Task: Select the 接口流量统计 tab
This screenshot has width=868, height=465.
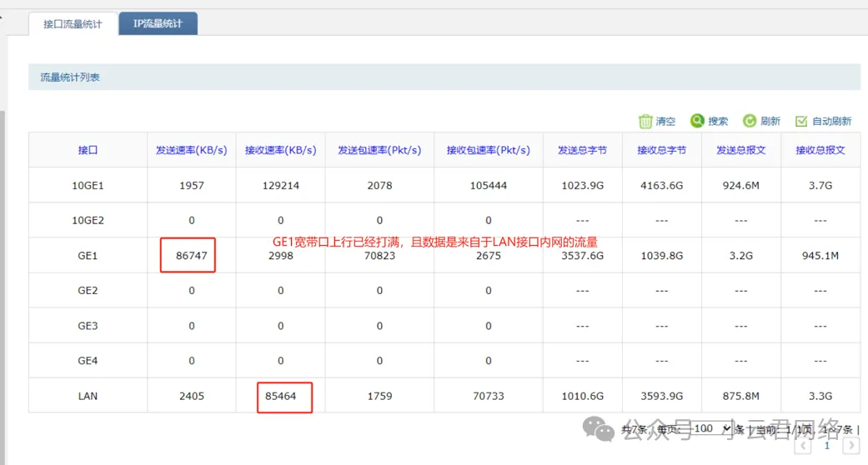Action: (73, 24)
